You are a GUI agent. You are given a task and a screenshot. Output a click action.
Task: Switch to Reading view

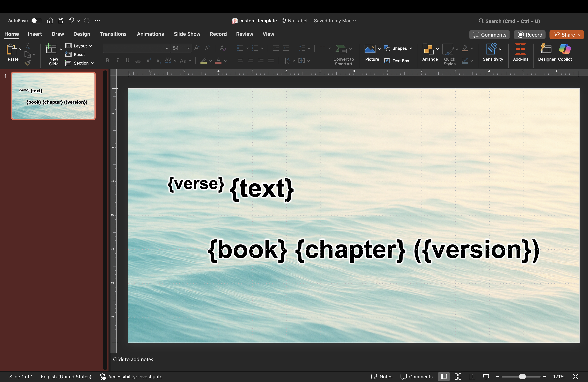pos(472,376)
